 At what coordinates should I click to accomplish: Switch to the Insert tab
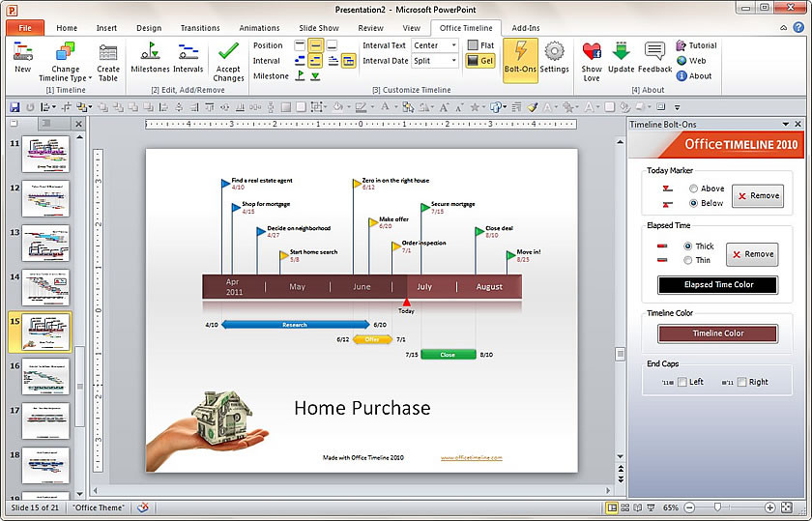[x=106, y=28]
